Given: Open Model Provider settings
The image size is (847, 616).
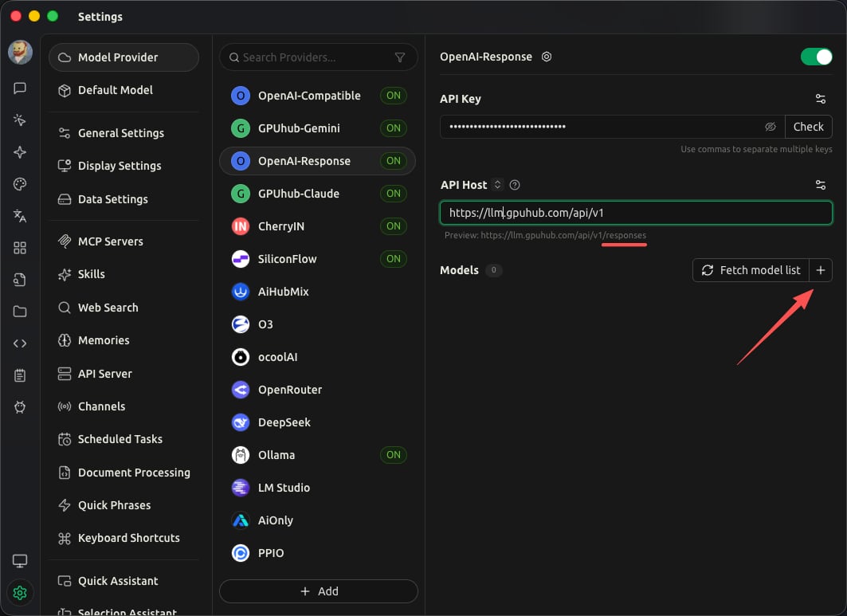Looking at the screenshot, I should pos(124,57).
